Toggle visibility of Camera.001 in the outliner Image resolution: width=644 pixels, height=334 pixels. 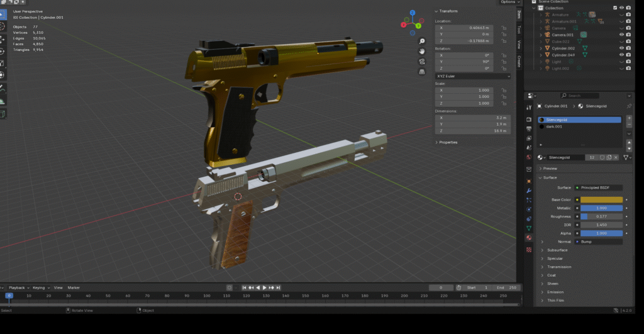coord(621,35)
